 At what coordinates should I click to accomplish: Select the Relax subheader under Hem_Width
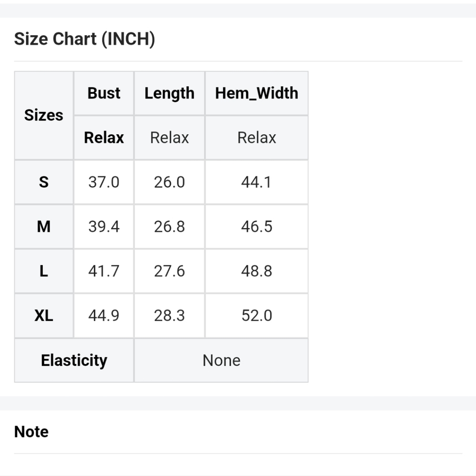click(x=256, y=138)
